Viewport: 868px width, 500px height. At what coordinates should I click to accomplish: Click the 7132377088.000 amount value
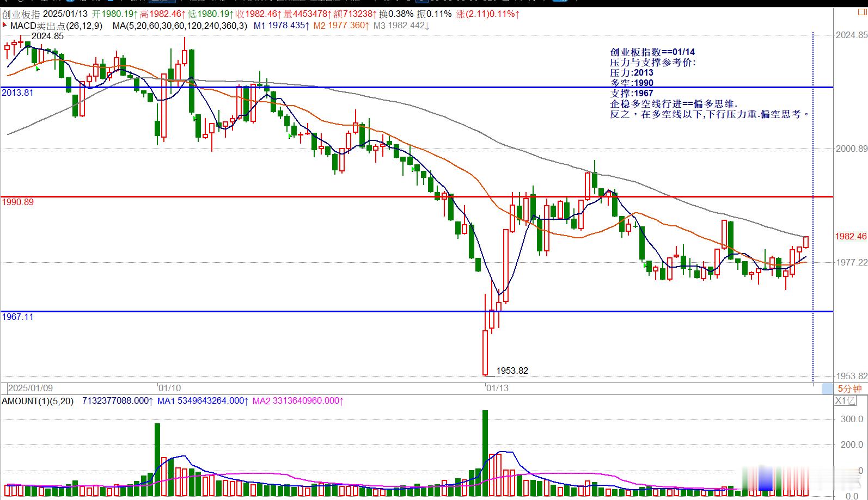(x=118, y=401)
